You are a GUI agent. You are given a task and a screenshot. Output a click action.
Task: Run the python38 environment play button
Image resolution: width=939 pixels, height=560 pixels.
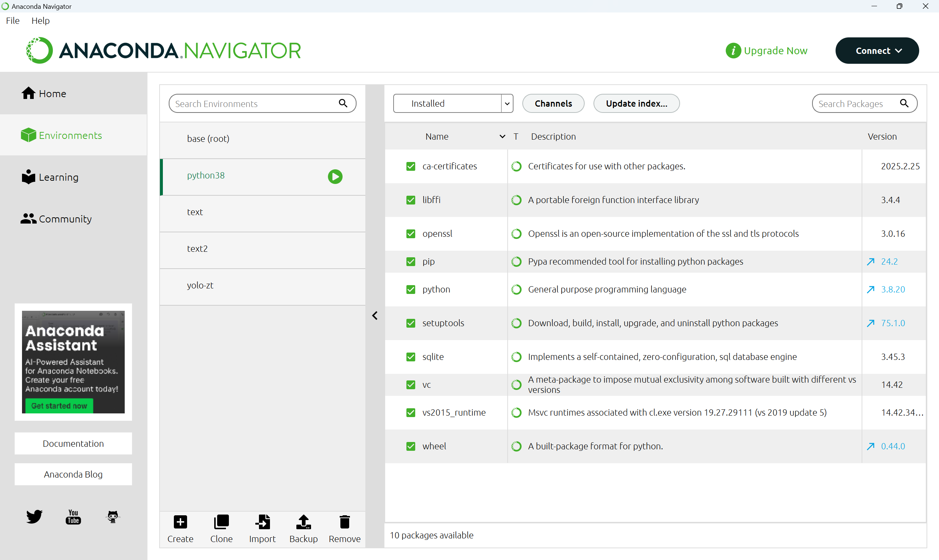coord(335,176)
